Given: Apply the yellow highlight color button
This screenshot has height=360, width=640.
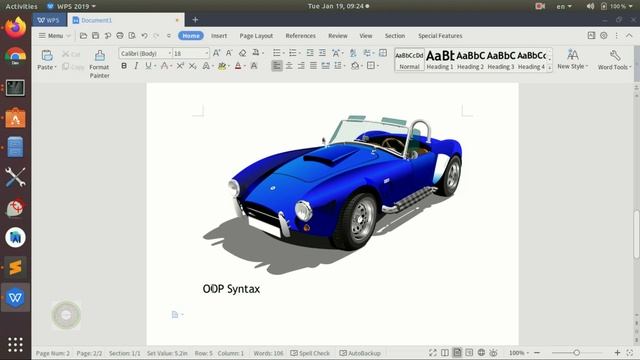Looking at the screenshot, I should pyautogui.click(x=222, y=66).
